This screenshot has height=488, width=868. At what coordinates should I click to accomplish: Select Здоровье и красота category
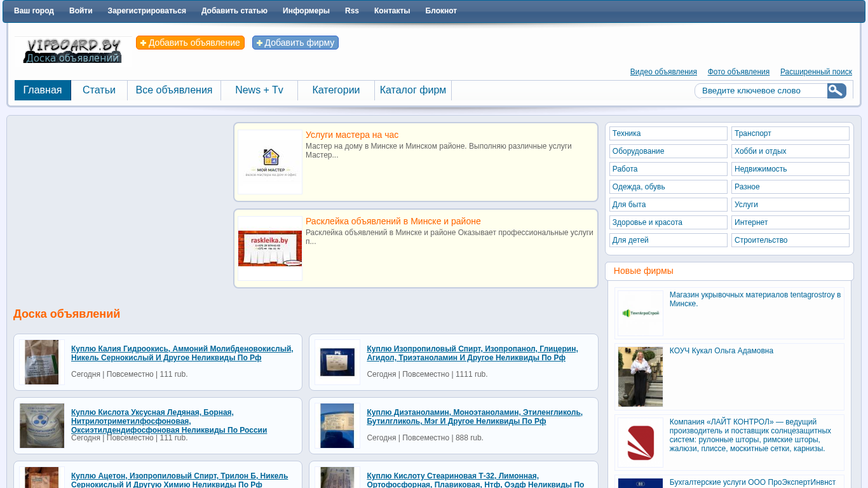[x=668, y=222]
